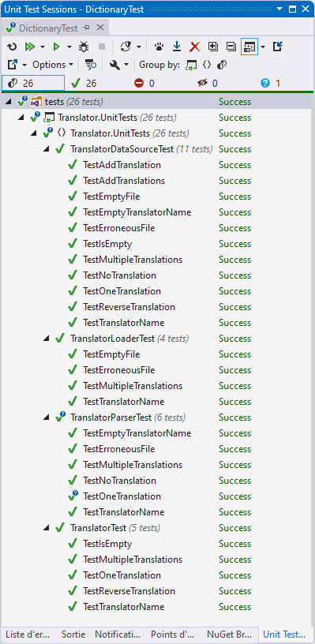The width and height of the screenshot is (315, 644).
Task: Toggle group by namespace brackets icon
Action: click(207, 65)
